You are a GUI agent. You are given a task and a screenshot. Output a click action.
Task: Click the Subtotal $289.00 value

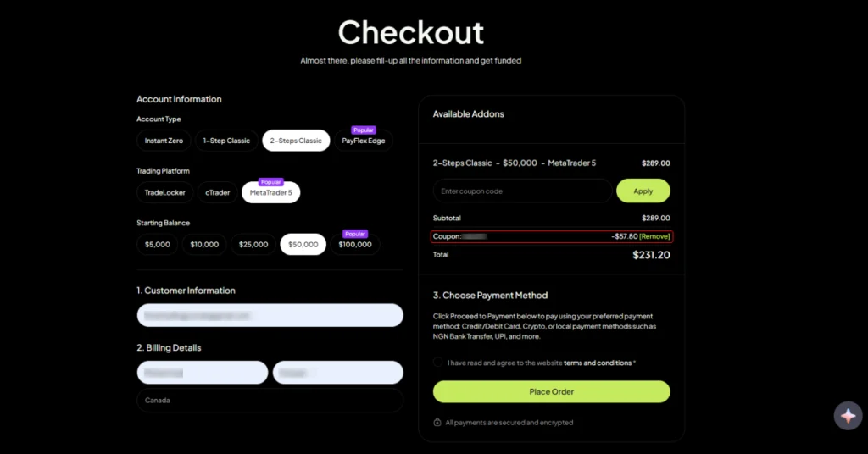656,218
